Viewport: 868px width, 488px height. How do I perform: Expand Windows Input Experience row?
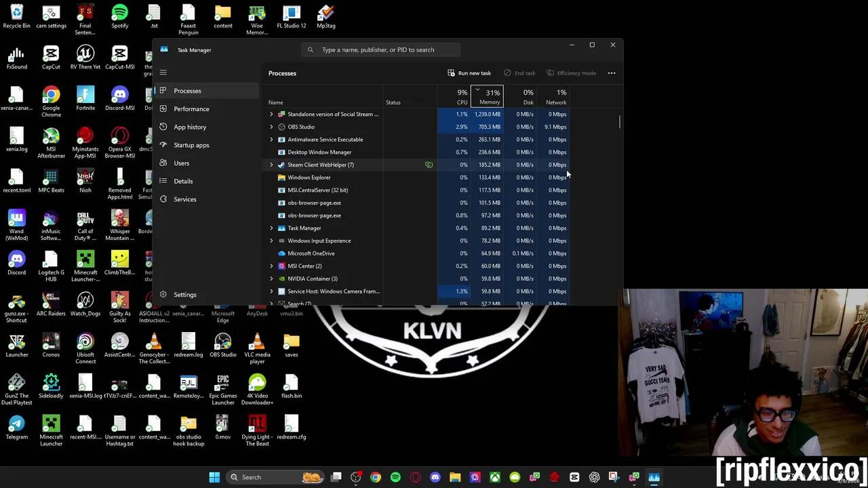coord(271,241)
